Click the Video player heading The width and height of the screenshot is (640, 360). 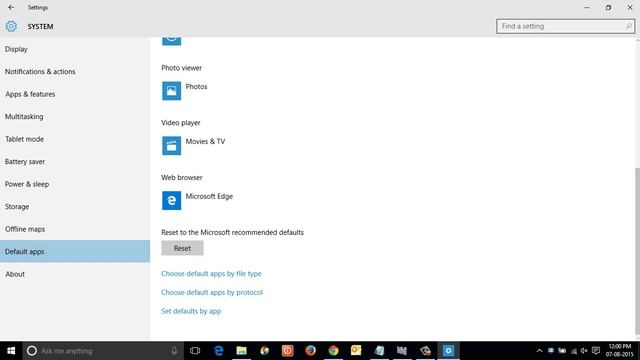(x=180, y=122)
